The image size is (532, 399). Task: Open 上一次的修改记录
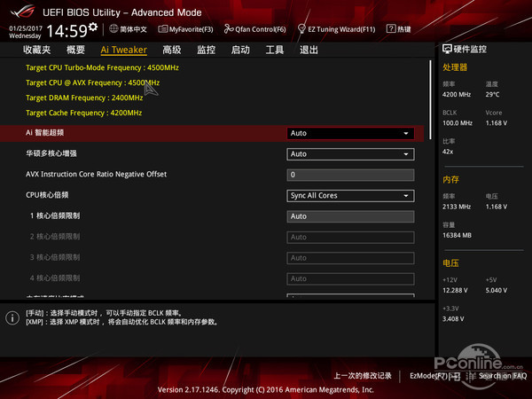point(363,376)
